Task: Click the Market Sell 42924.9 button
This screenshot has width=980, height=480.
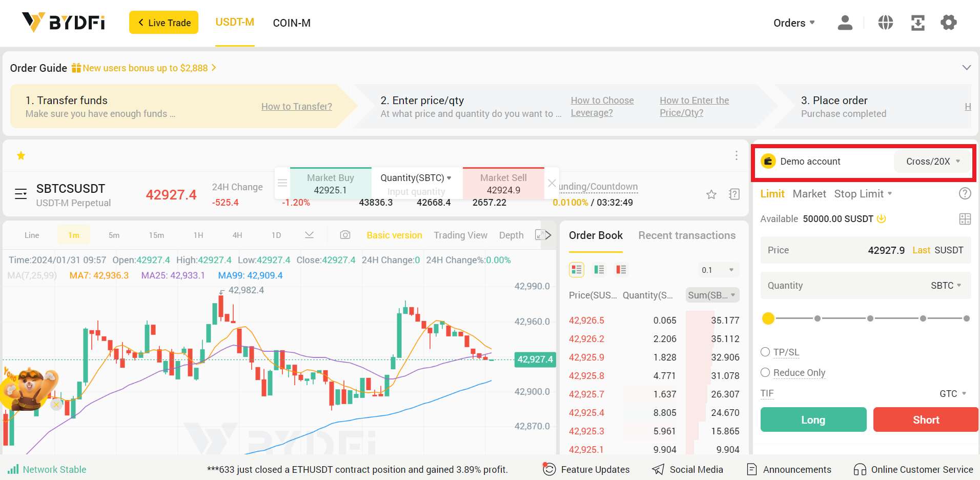Action: click(x=503, y=184)
